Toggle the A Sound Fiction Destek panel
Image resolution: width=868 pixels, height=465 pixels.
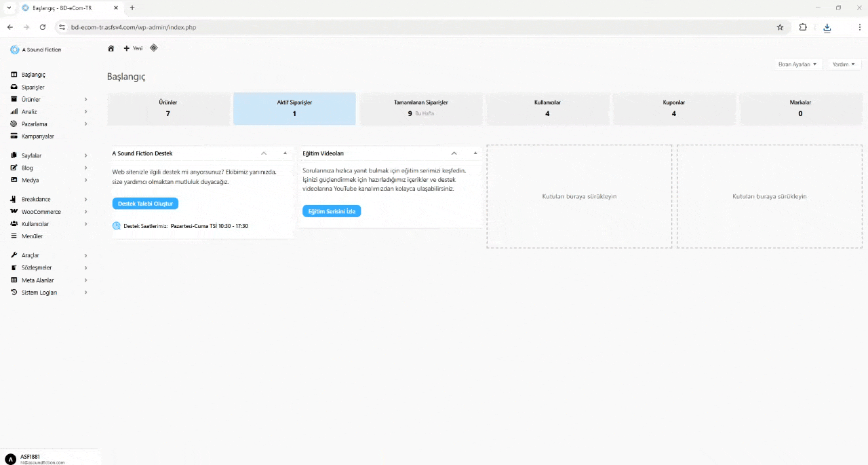tap(285, 153)
